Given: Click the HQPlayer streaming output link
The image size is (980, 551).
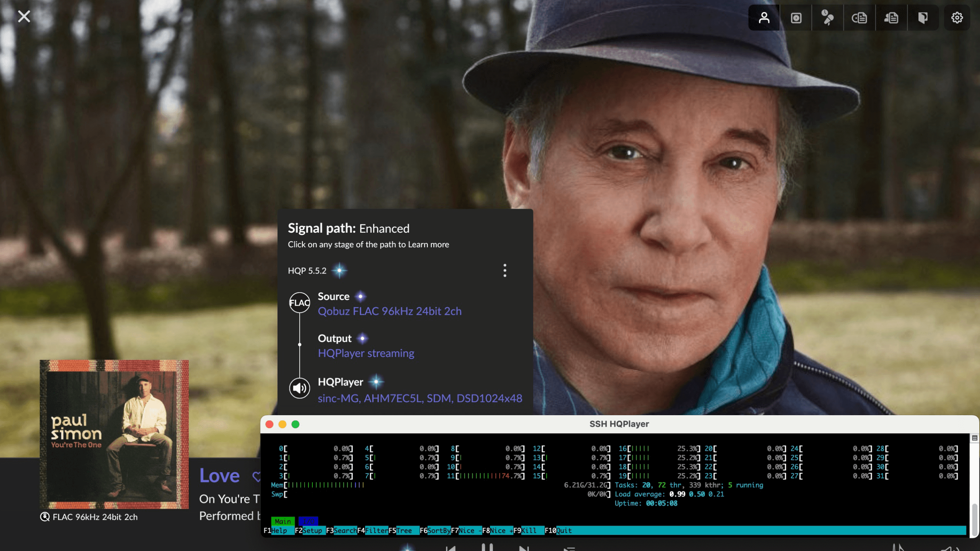Looking at the screenshot, I should [366, 353].
